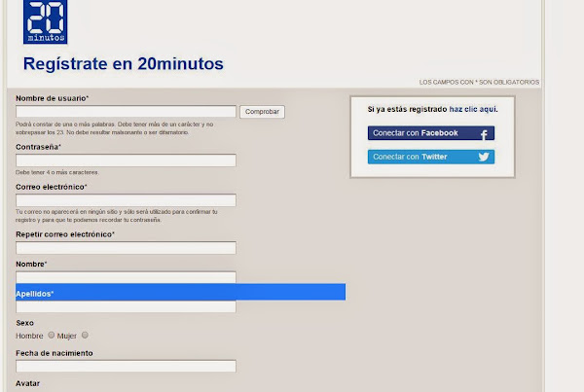Click the Fecha de nacimiento field
Viewport: 584px width, 392px height.
tap(126, 366)
